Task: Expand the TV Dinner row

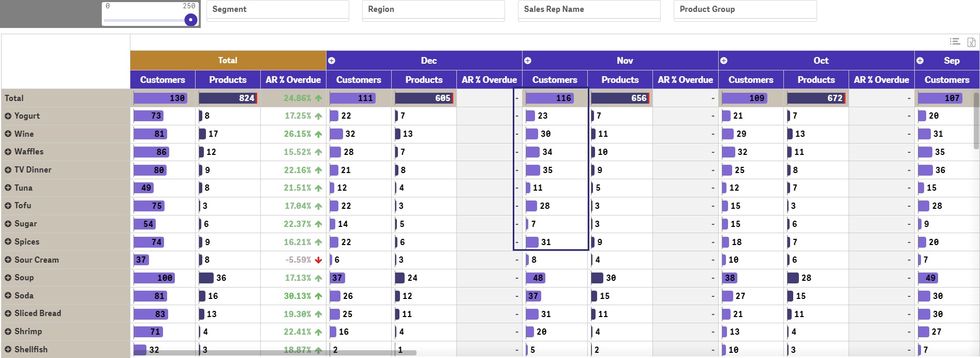Action: [8, 170]
